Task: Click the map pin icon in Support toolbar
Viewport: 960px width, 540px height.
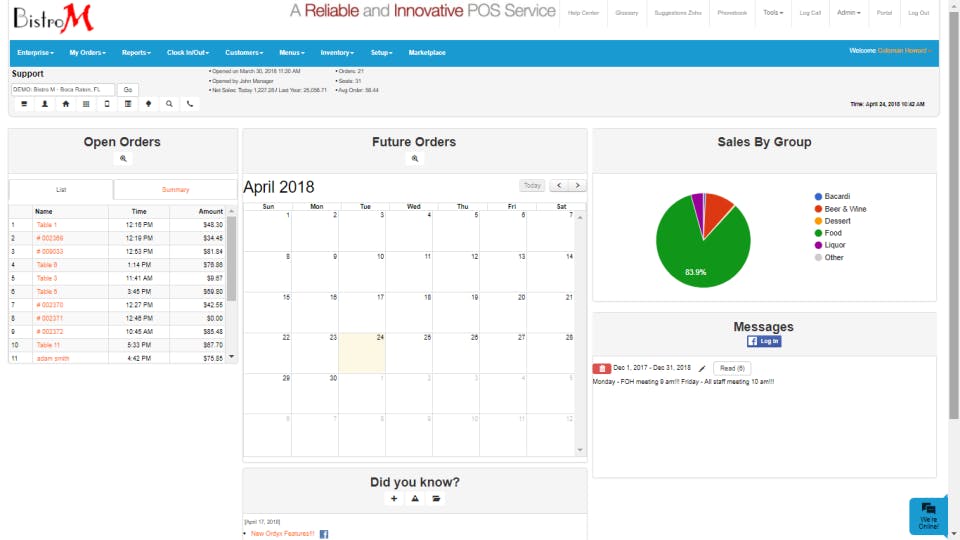Action: (148, 104)
